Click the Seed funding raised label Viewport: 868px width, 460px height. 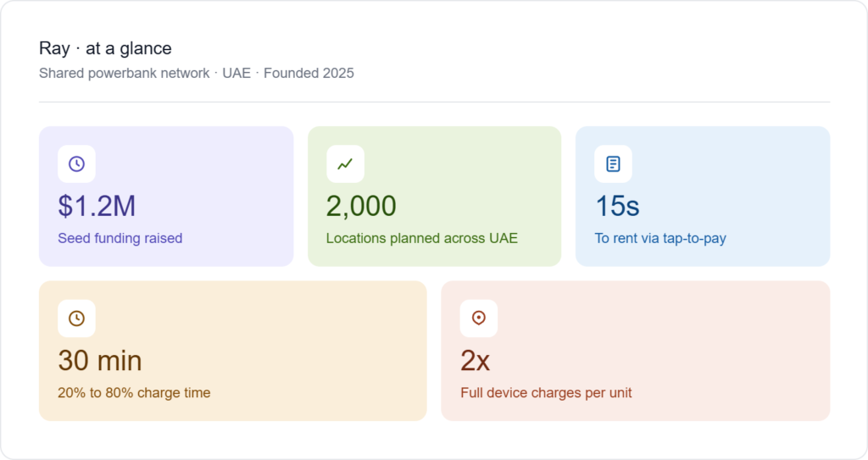120,239
